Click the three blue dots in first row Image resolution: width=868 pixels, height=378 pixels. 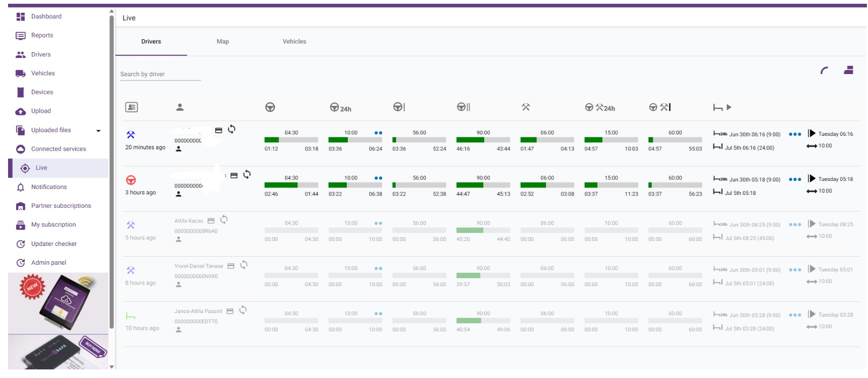[x=795, y=134]
